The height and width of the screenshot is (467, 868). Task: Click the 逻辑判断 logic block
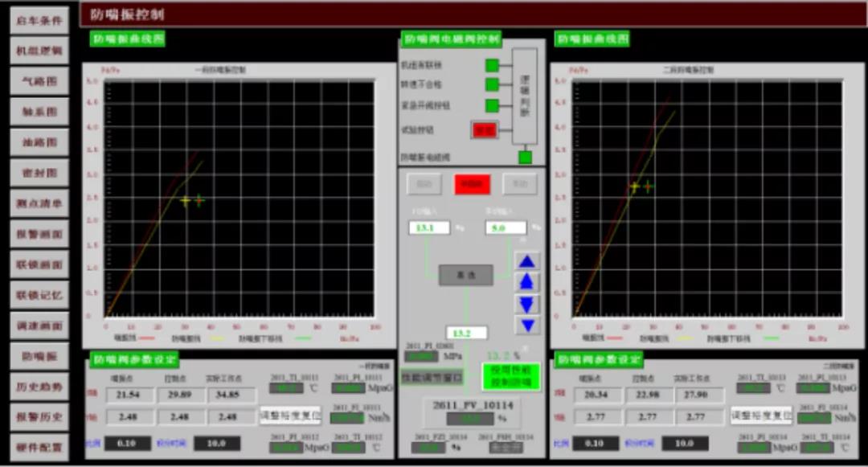click(525, 96)
